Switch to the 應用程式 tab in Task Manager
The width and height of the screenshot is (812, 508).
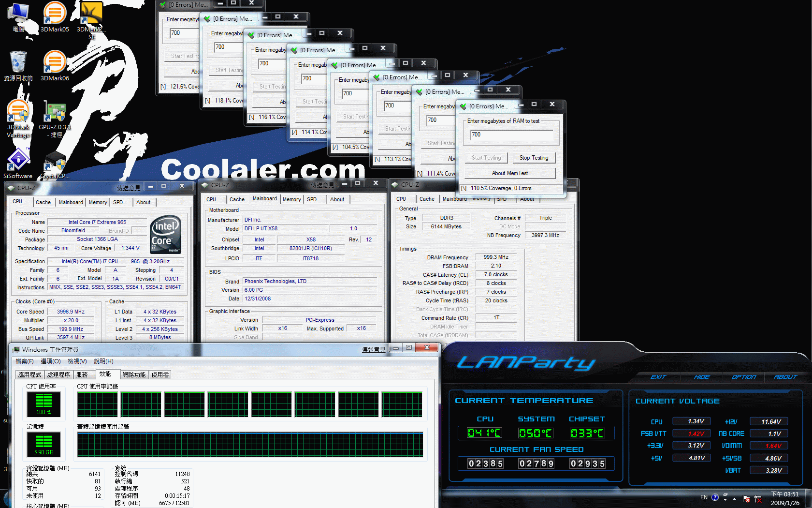pyautogui.click(x=30, y=375)
